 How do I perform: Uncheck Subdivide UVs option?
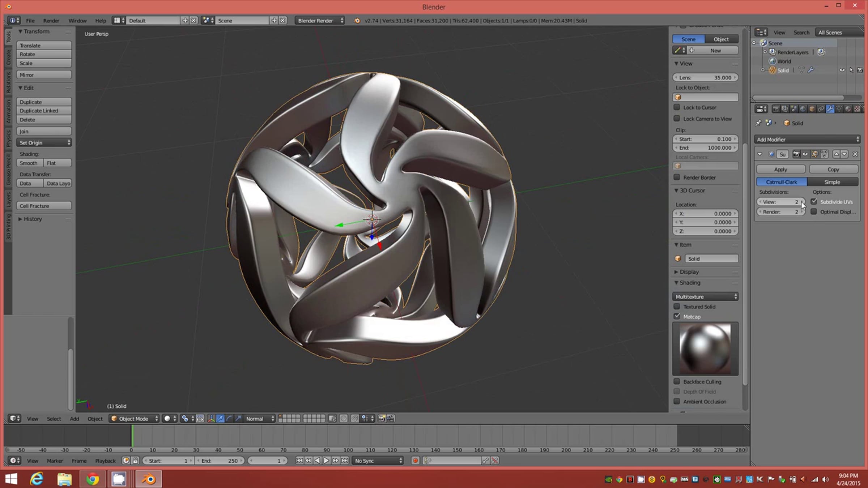[814, 202]
